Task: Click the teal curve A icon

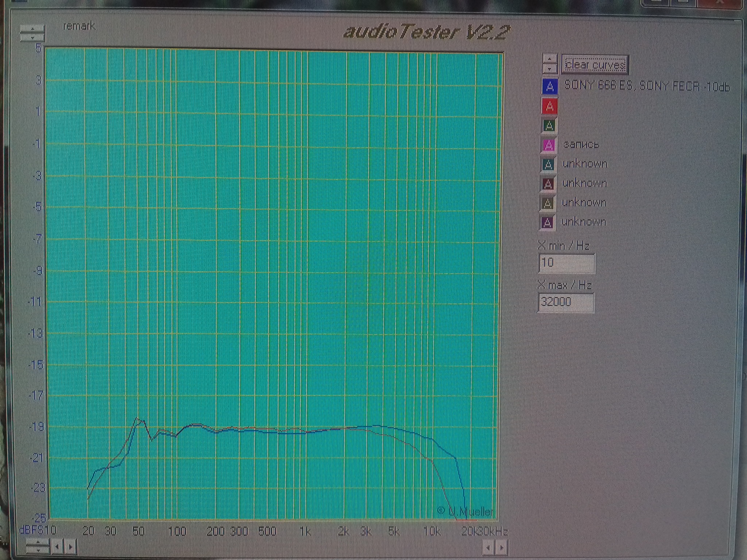Action: pyautogui.click(x=548, y=164)
